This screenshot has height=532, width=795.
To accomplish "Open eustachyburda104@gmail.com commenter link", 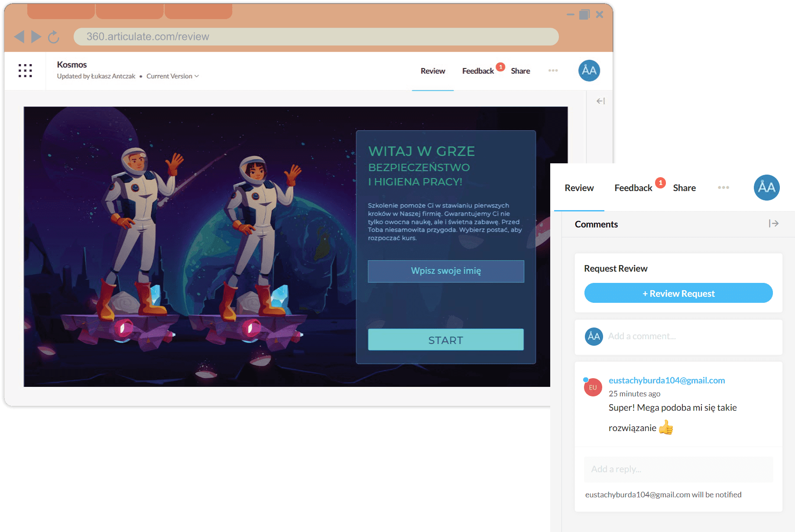I will [667, 380].
